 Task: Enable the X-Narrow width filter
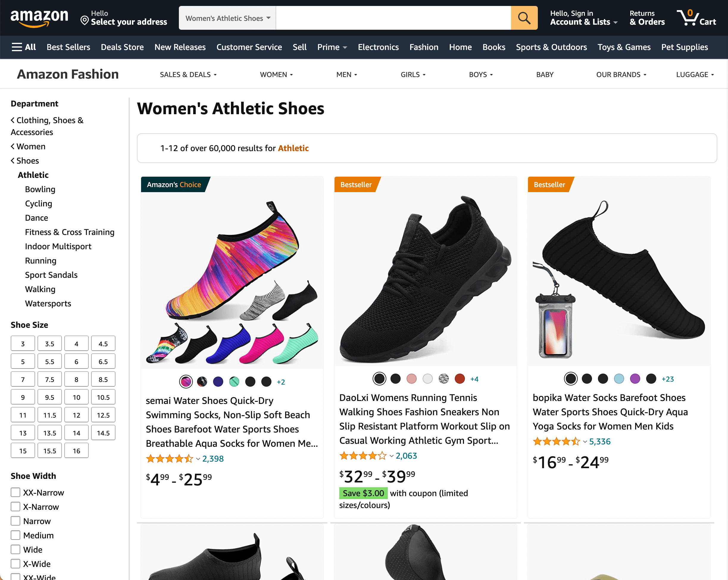(15, 507)
